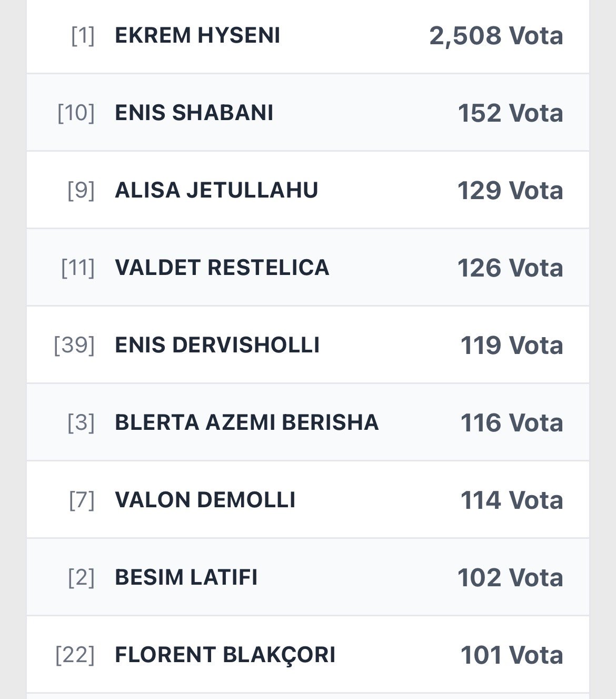Open Florent Blakçori's entry
This screenshot has height=699, width=616.
point(225,655)
